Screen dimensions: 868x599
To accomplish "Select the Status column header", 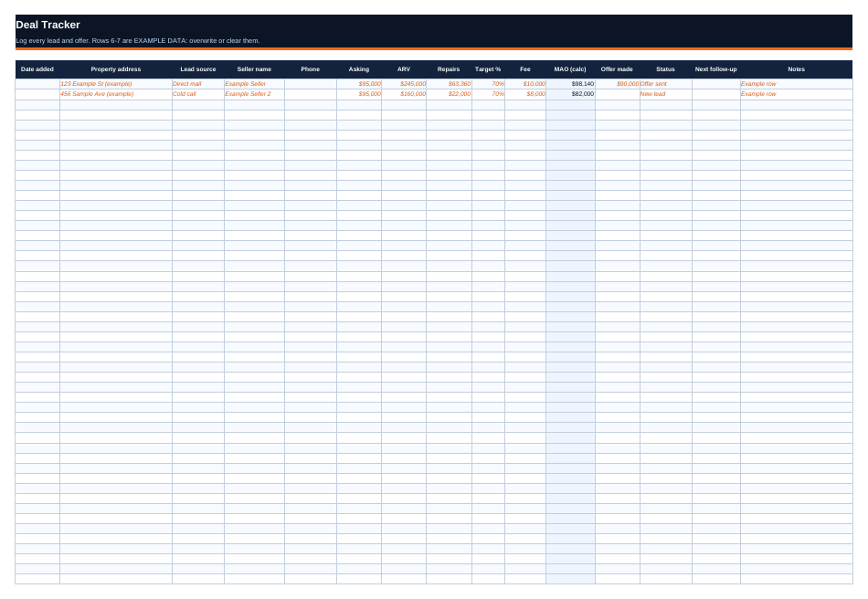I will pos(666,69).
